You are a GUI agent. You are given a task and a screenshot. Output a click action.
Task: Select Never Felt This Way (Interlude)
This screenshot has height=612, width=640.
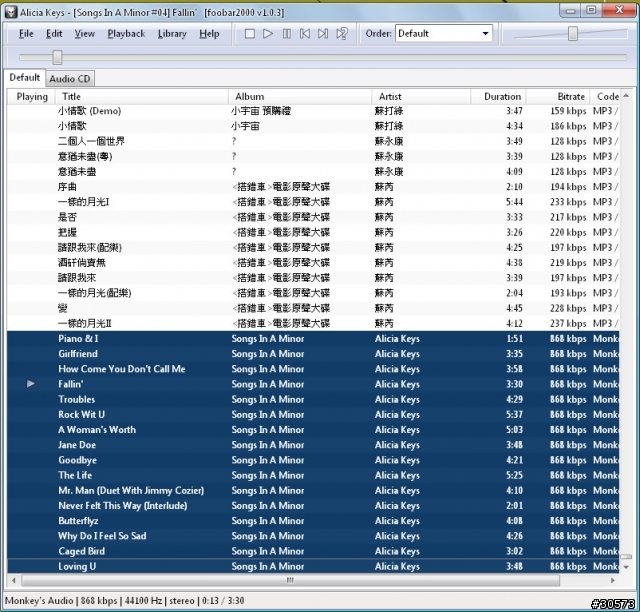(313, 505)
